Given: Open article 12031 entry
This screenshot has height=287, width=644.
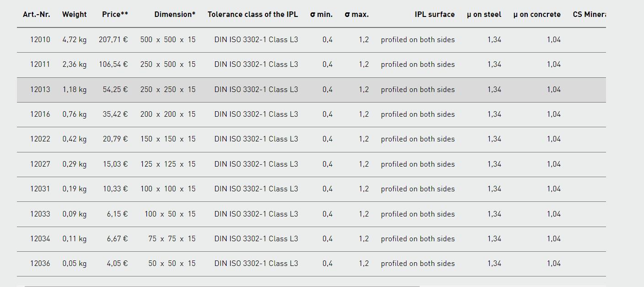Looking at the screenshot, I should pyautogui.click(x=311, y=189).
